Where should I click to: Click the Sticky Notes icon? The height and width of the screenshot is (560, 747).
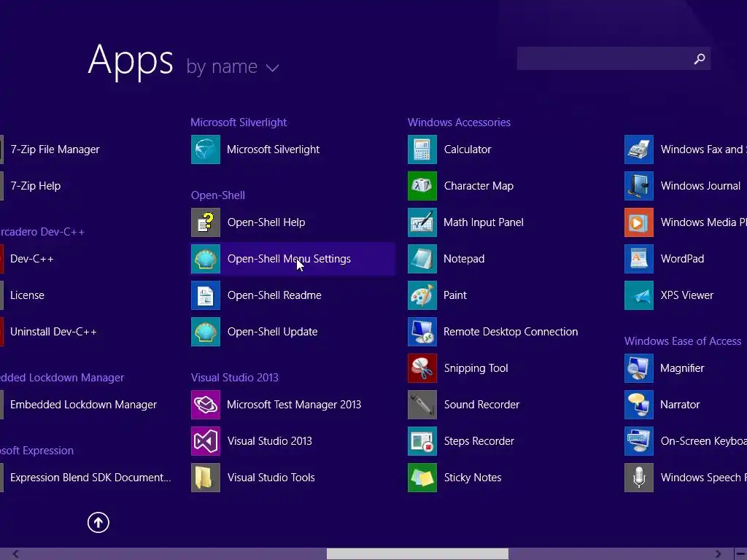[422, 478]
